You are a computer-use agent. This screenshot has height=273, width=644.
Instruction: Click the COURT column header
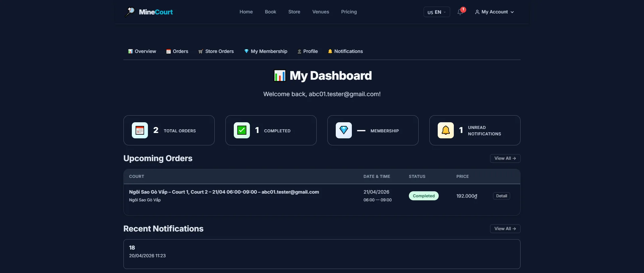tap(137, 177)
